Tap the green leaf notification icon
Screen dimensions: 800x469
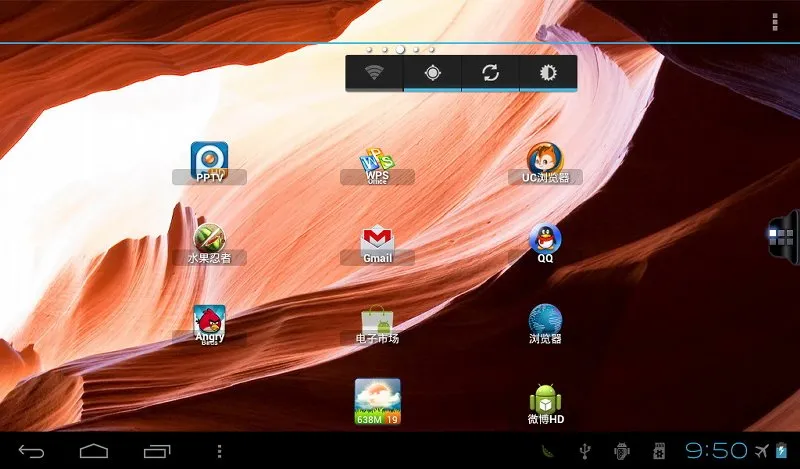547,451
